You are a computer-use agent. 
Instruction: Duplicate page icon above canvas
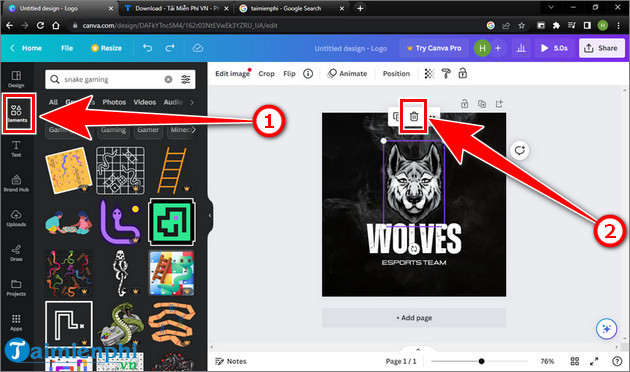[x=482, y=104]
